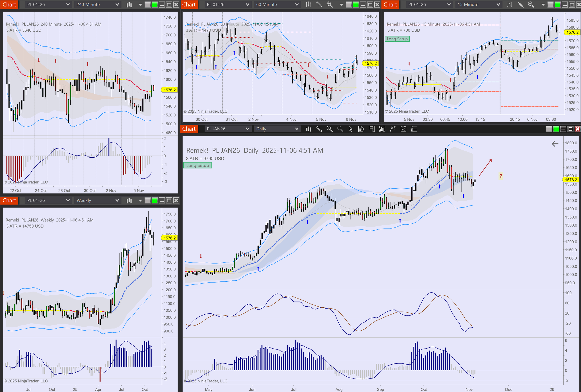Click the Chart tab of the Weekly window
The height and width of the screenshot is (392, 581).
pos(9,200)
